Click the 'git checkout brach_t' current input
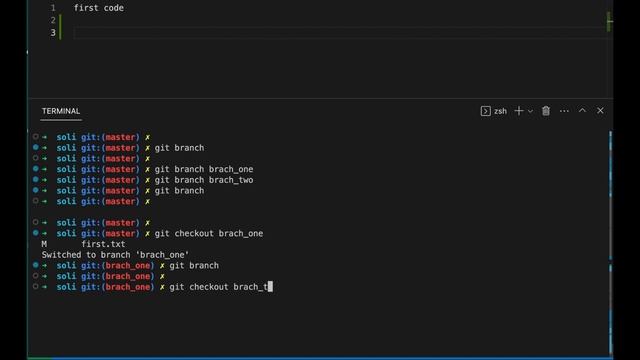The image size is (640, 360). 218,287
